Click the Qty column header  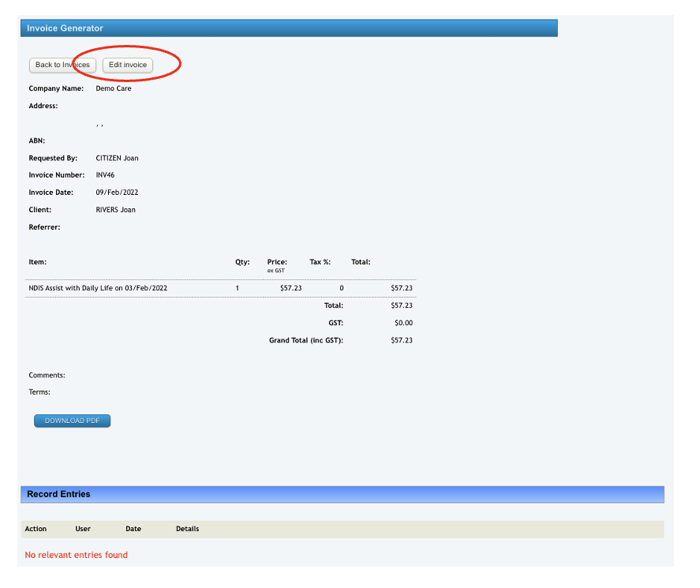tap(242, 262)
